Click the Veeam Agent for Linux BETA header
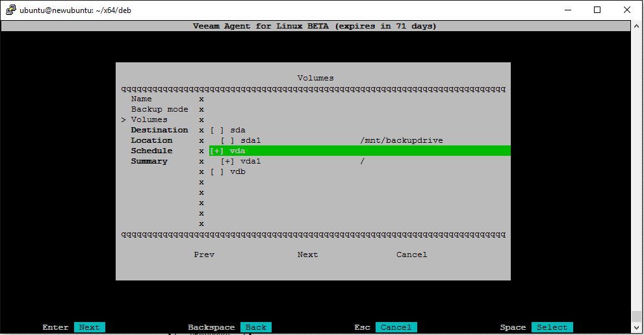644x335 pixels. click(x=315, y=26)
